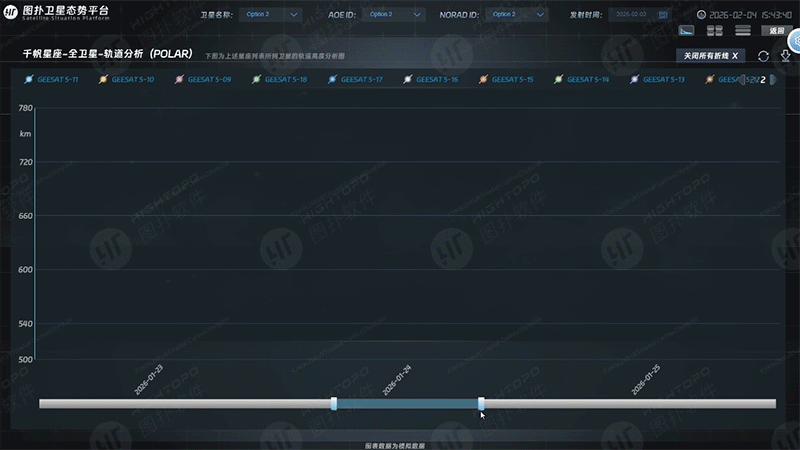
Task: Expand the AOE ID dropdown
Action: (395, 15)
